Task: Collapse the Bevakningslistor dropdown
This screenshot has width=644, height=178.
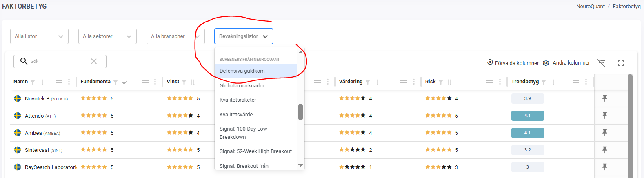Action: (244, 36)
